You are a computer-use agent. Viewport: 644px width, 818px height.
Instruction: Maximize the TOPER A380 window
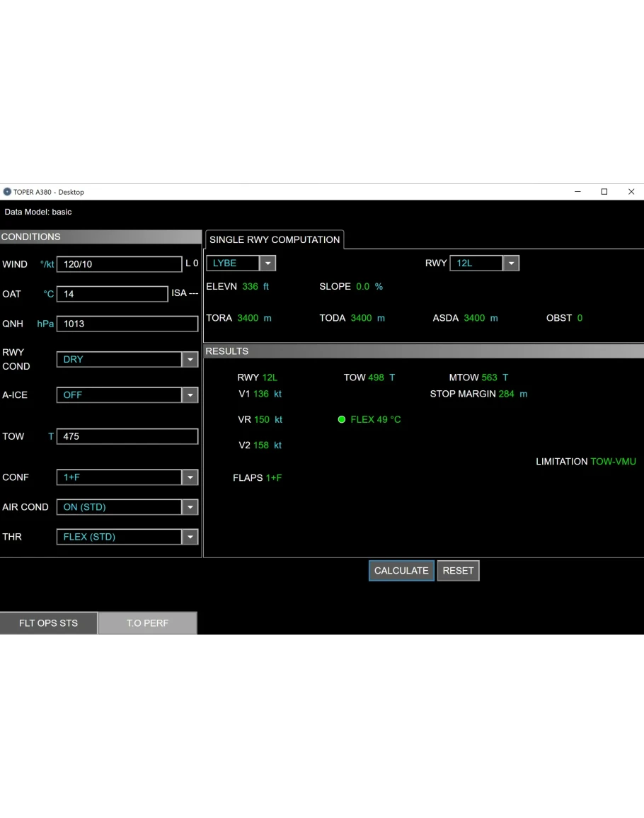tap(604, 192)
